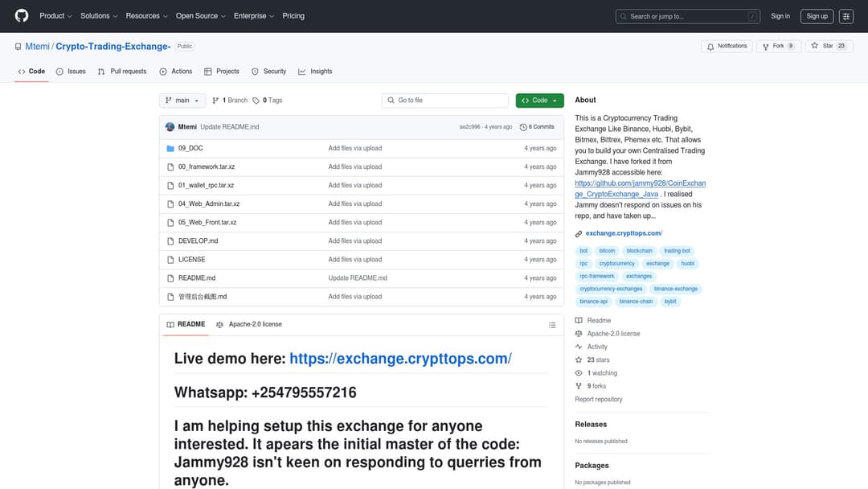Open the Insights tab

point(315,72)
